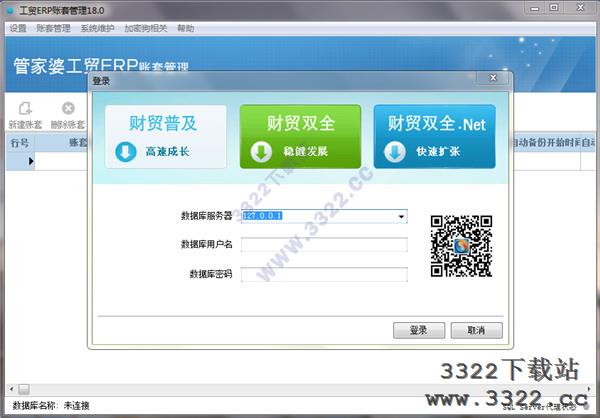600x418 pixels.
Task: Close the 登录 dialog
Action: click(x=493, y=78)
